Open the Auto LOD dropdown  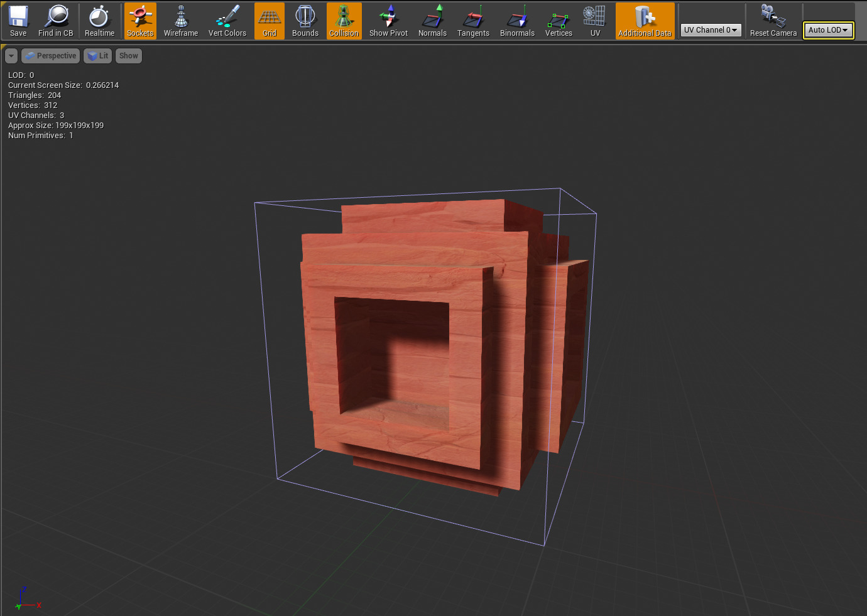[828, 30]
